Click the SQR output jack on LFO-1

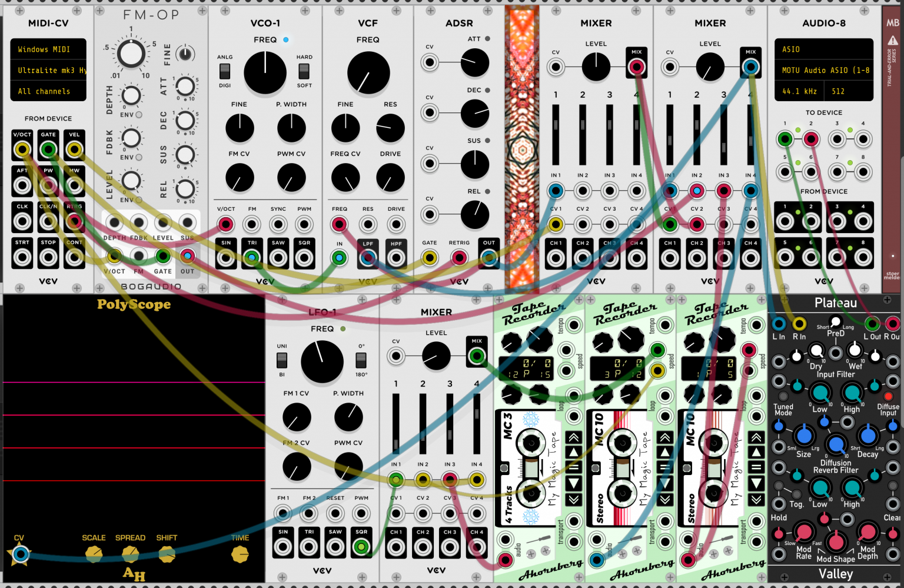click(361, 547)
